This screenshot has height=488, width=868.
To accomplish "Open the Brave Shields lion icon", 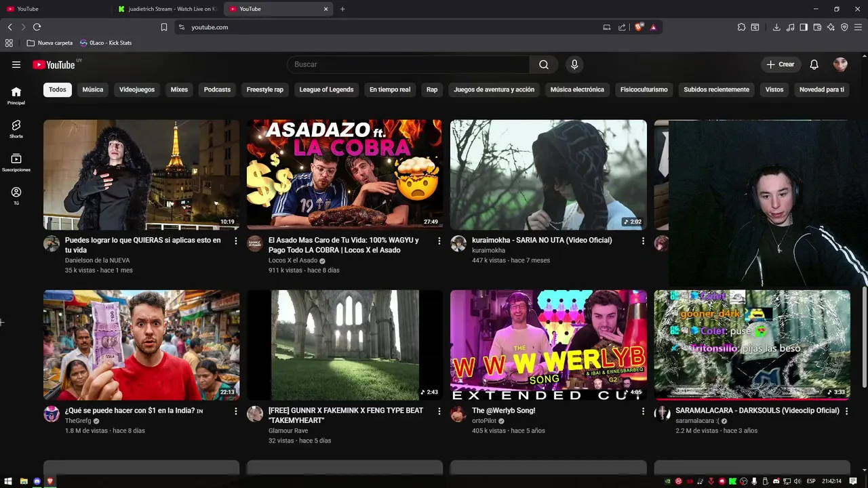I will pos(639,27).
